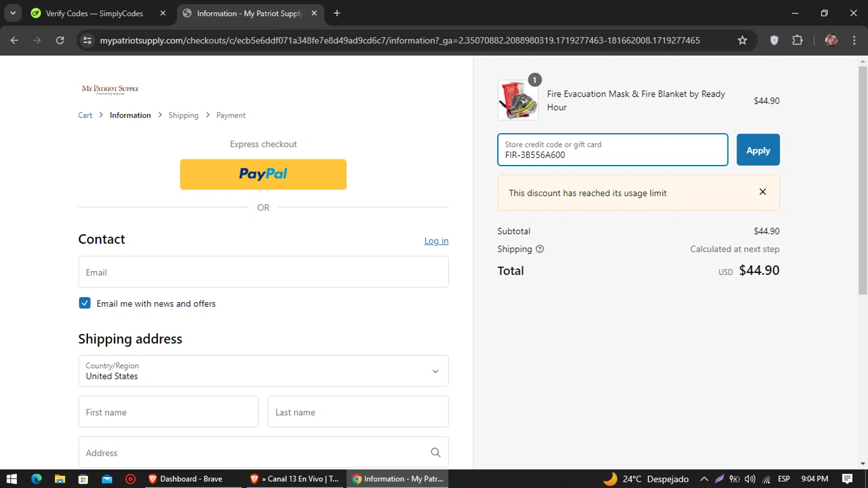The height and width of the screenshot is (488, 868).
Task: Switch to Information - My Patr... taskbar window
Action: (398, 479)
